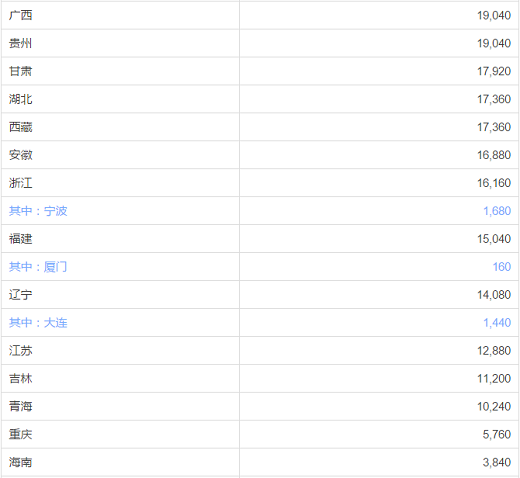Open the blue 其中：大连 link
This screenshot has height=478, width=520.
tap(38, 323)
